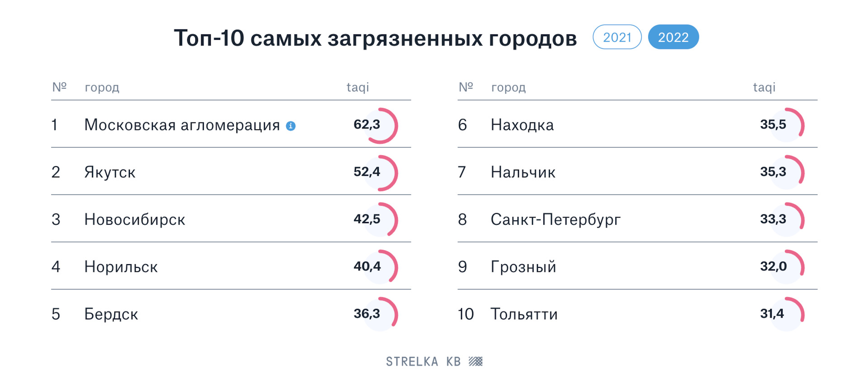Click the Находка 35,5 taqi gauge
This screenshot has height=380, width=868.
pos(786,125)
